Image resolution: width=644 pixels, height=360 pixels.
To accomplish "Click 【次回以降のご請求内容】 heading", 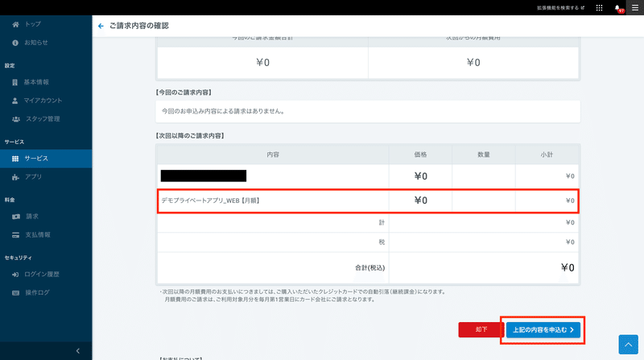I will 190,135.
